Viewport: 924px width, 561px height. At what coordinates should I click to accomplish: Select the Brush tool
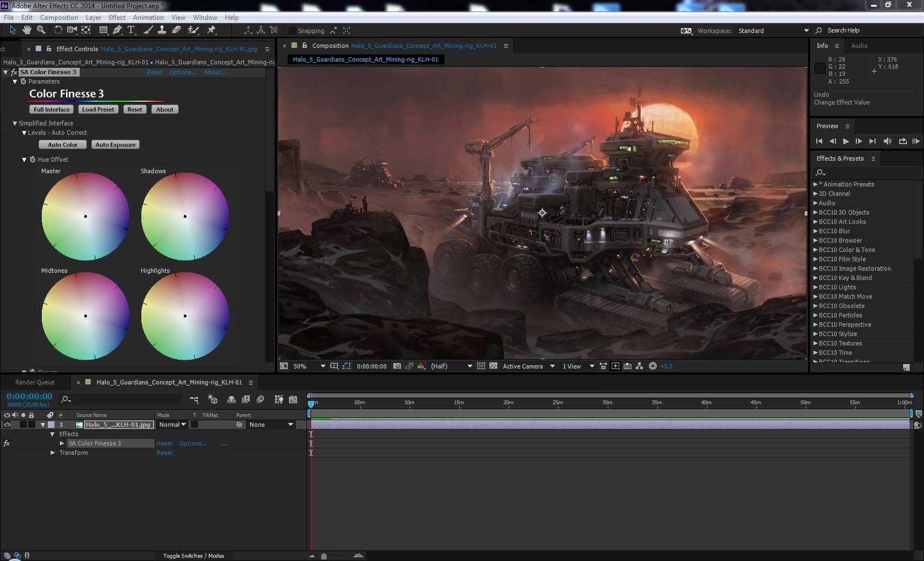pos(148,30)
